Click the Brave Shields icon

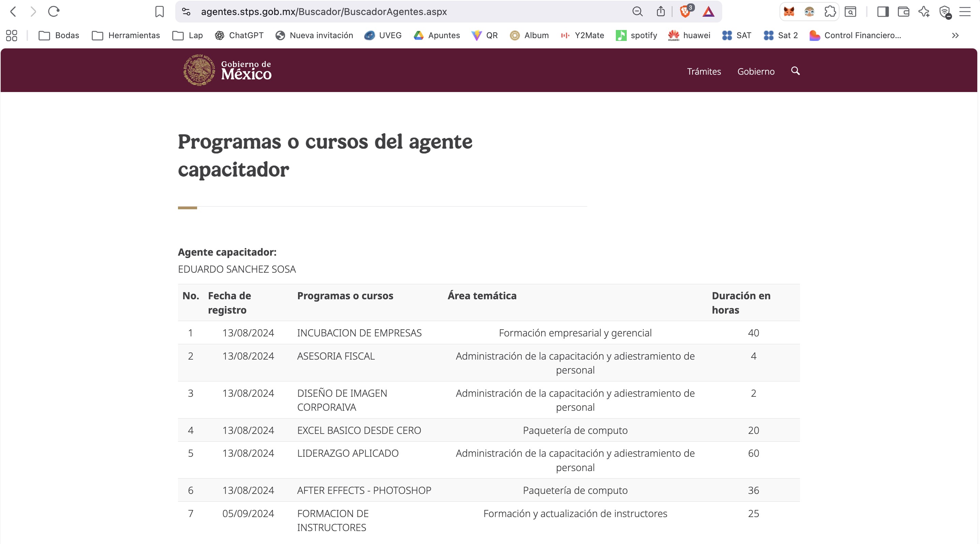(685, 12)
